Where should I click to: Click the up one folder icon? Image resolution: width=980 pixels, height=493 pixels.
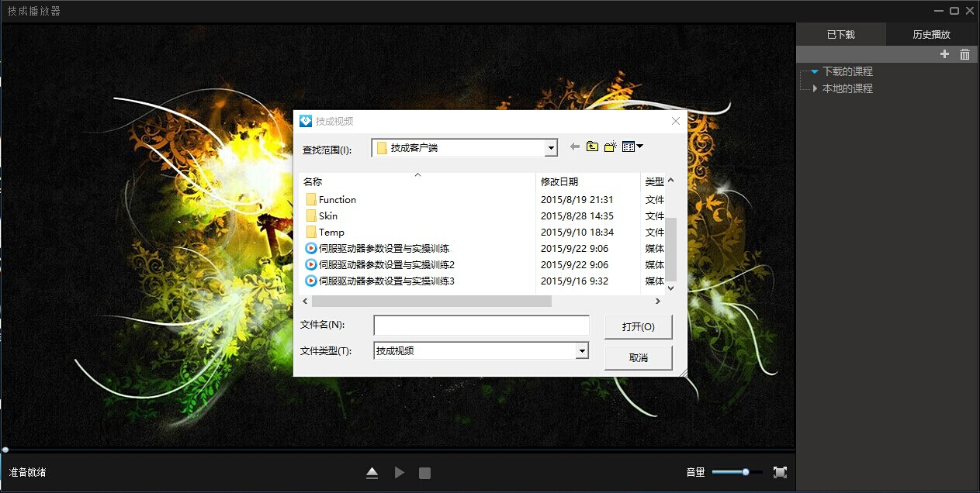pyautogui.click(x=592, y=147)
